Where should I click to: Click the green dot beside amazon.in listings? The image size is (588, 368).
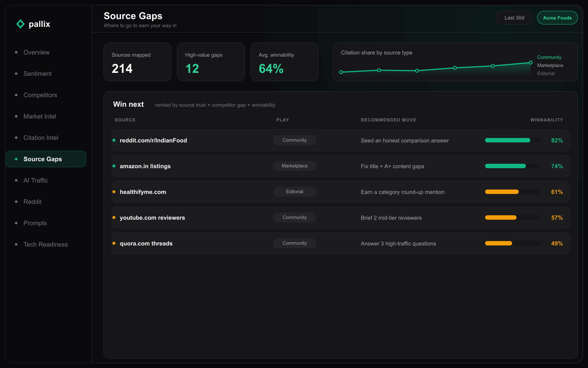click(x=114, y=166)
